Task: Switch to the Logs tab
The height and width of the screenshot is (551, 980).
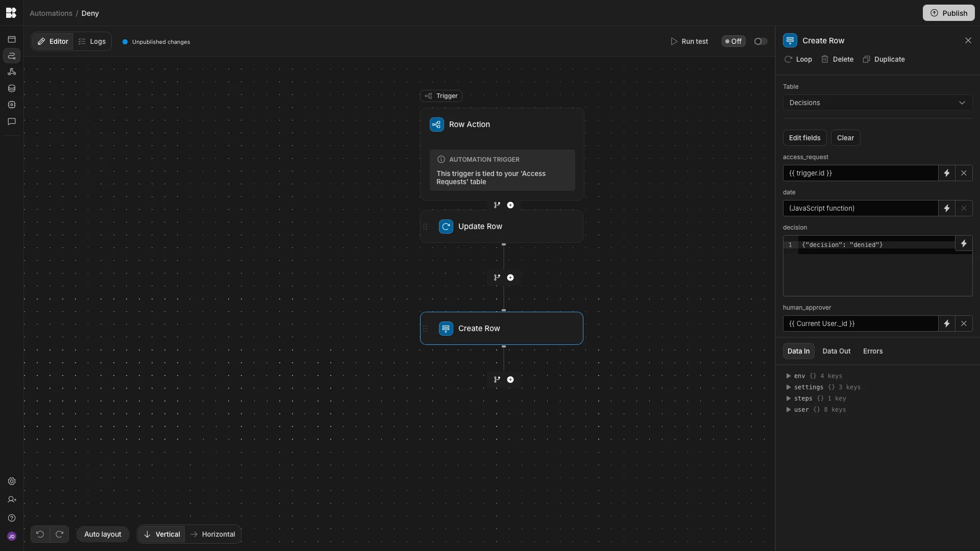Action: pos(92,41)
